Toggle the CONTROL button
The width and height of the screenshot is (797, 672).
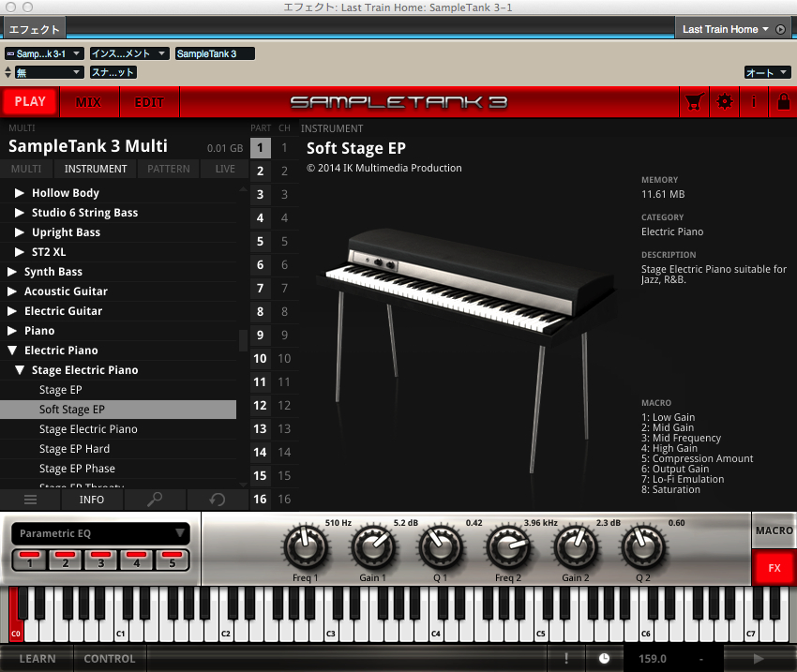110,659
